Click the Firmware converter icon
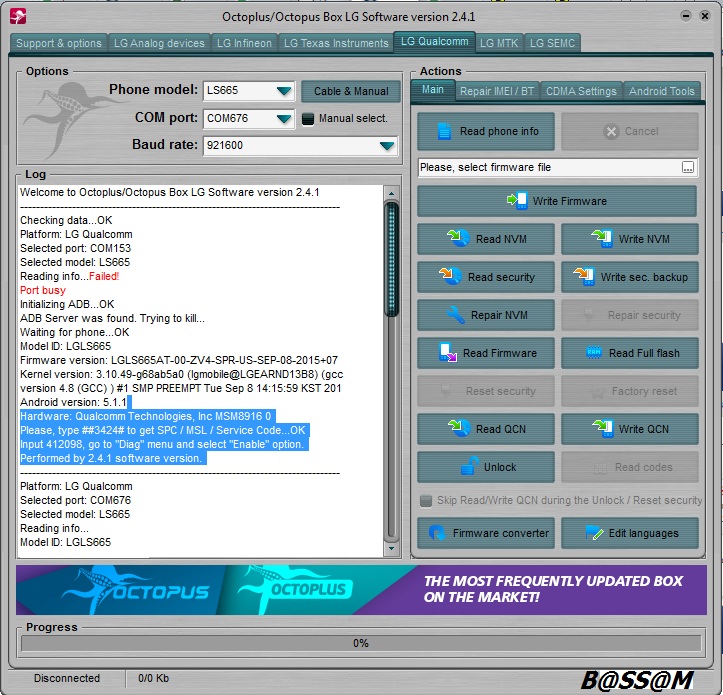Viewport: 723px width, 695px height. click(x=437, y=533)
